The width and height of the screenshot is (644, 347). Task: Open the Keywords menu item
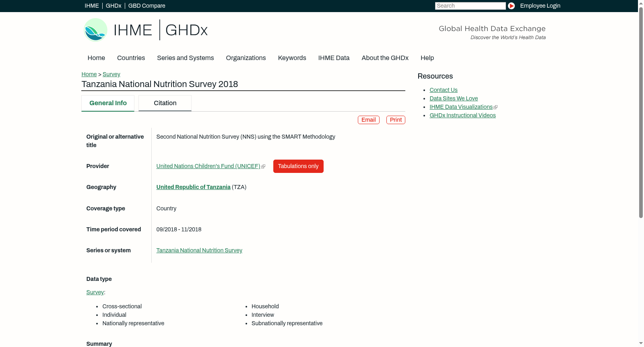click(292, 58)
